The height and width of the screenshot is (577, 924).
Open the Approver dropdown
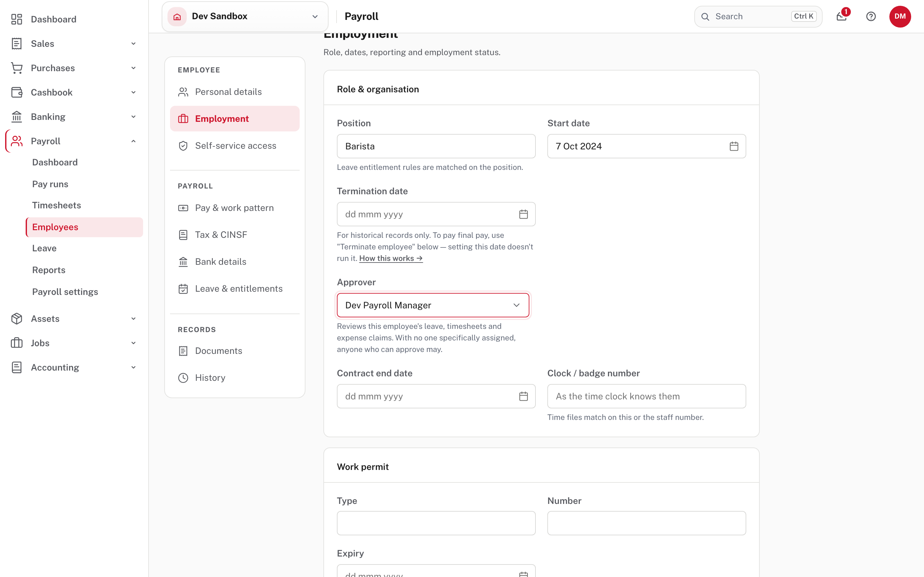pyautogui.click(x=433, y=305)
